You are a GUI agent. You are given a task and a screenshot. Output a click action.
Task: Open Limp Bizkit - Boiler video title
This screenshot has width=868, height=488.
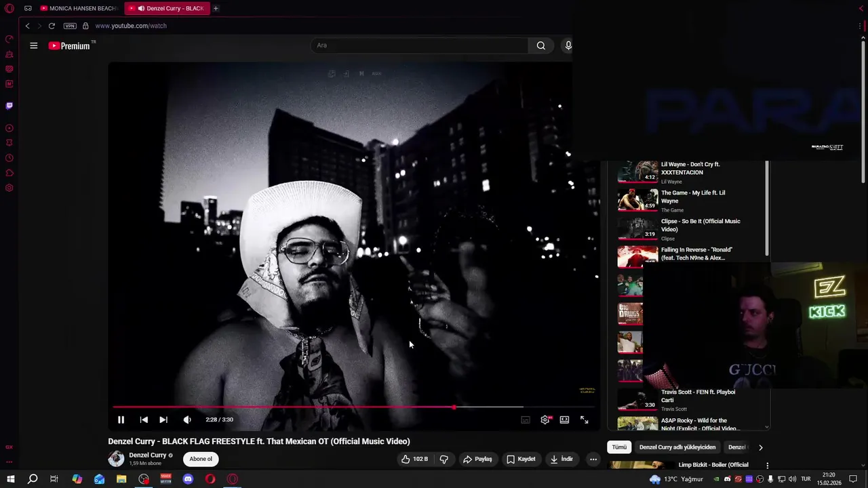click(713, 465)
